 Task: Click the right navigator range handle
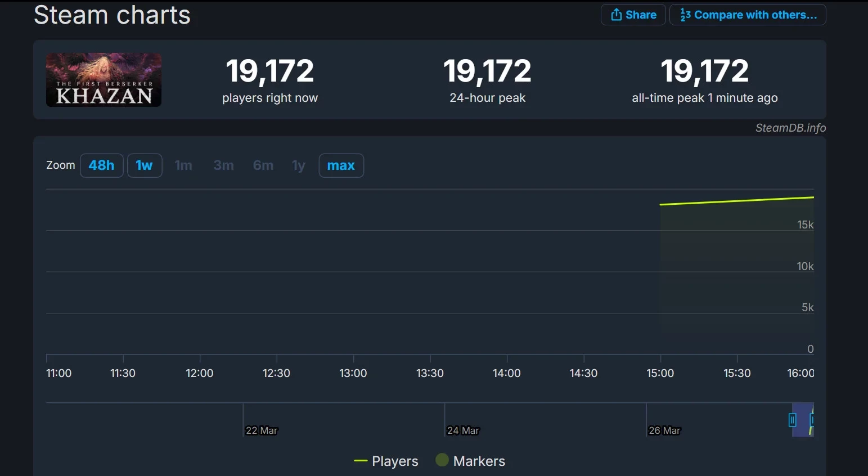coord(812,420)
